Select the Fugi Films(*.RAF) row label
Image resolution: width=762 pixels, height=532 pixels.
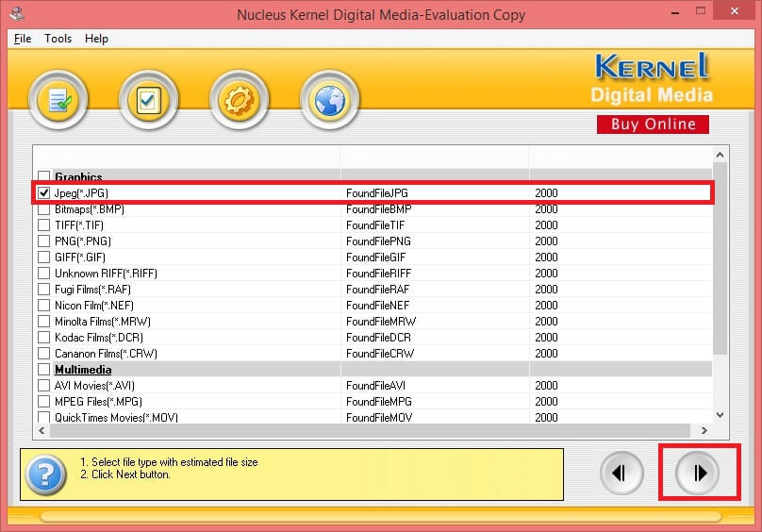(92, 290)
